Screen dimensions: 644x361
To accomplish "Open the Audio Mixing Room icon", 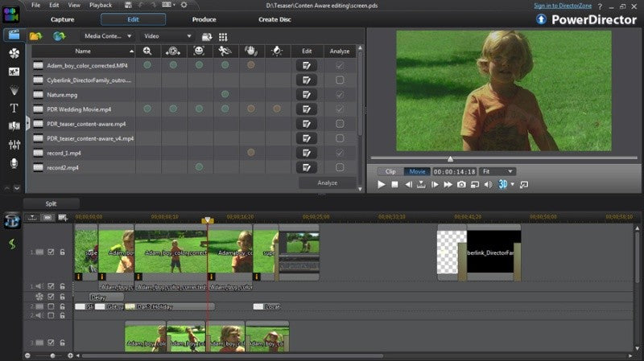I will pos(14,145).
